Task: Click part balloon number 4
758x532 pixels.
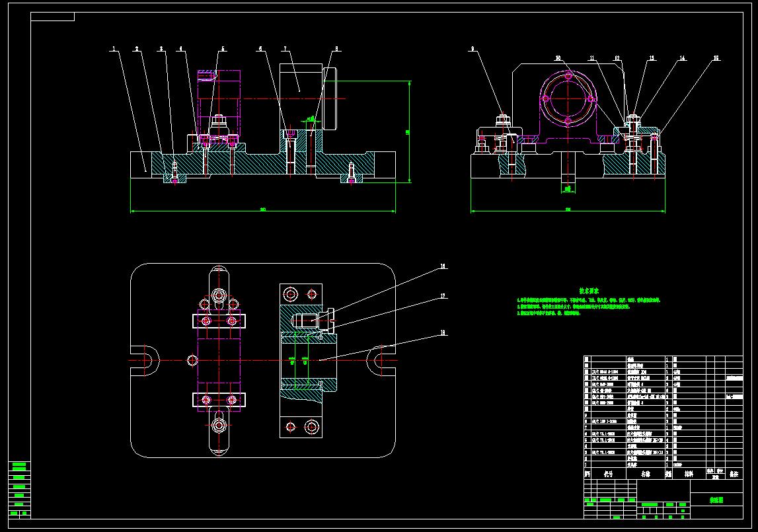Action: tap(181, 49)
